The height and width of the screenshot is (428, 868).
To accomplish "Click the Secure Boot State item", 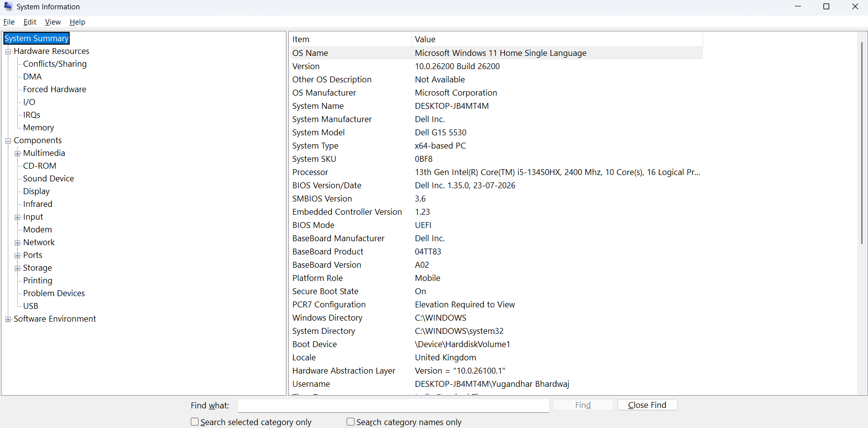I will pos(325,291).
